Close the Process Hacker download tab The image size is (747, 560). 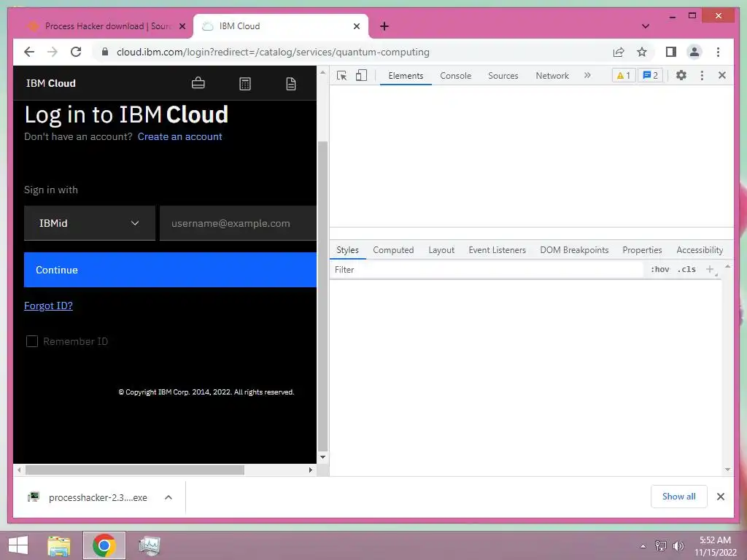pyautogui.click(x=182, y=26)
